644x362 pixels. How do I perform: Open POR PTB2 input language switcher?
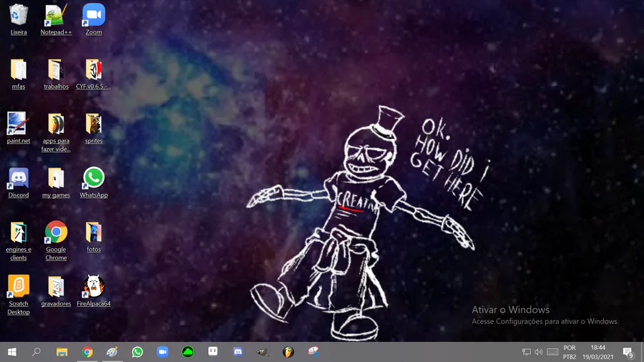(x=570, y=352)
